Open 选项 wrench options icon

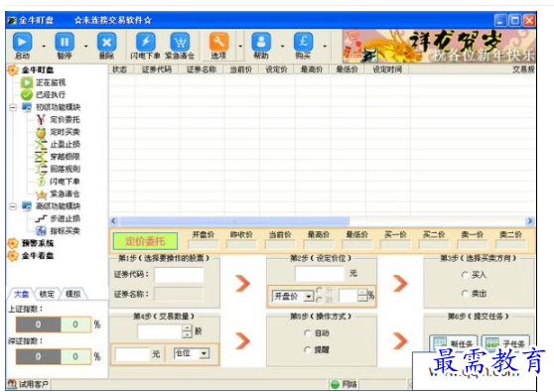click(218, 42)
